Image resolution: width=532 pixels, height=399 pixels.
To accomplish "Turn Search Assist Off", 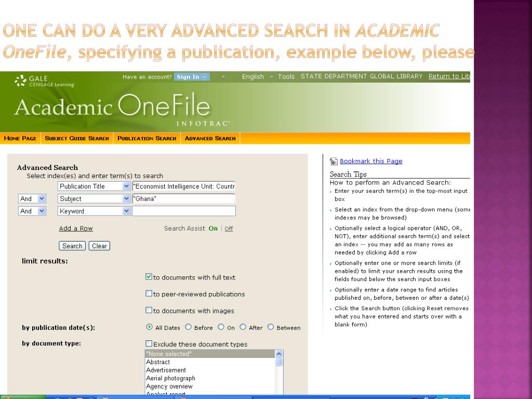I will point(229,229).
